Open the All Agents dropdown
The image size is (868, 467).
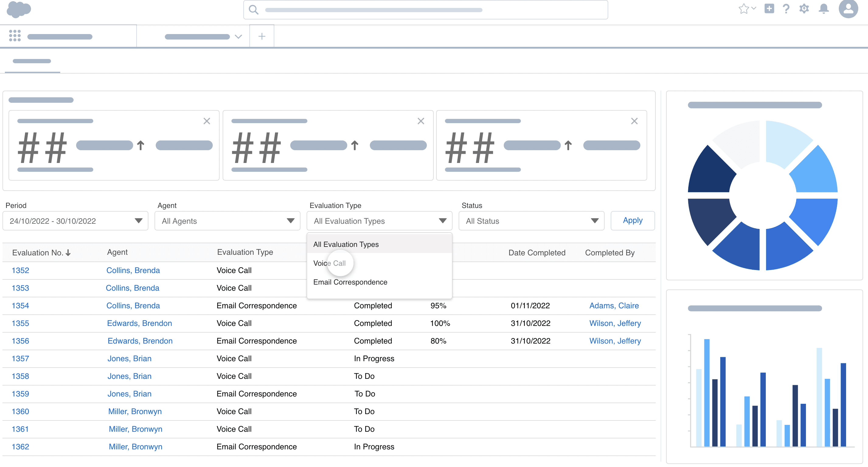(227, 221)
